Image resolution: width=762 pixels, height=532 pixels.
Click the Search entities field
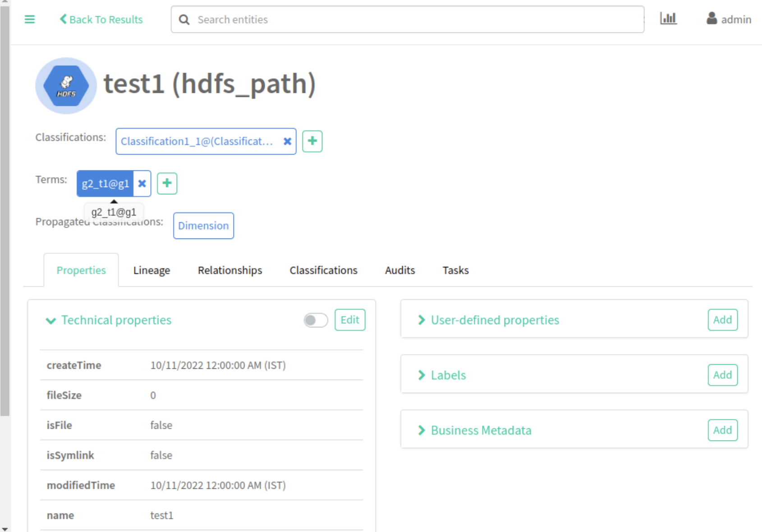pyautogui.click(x=406, y=19)
